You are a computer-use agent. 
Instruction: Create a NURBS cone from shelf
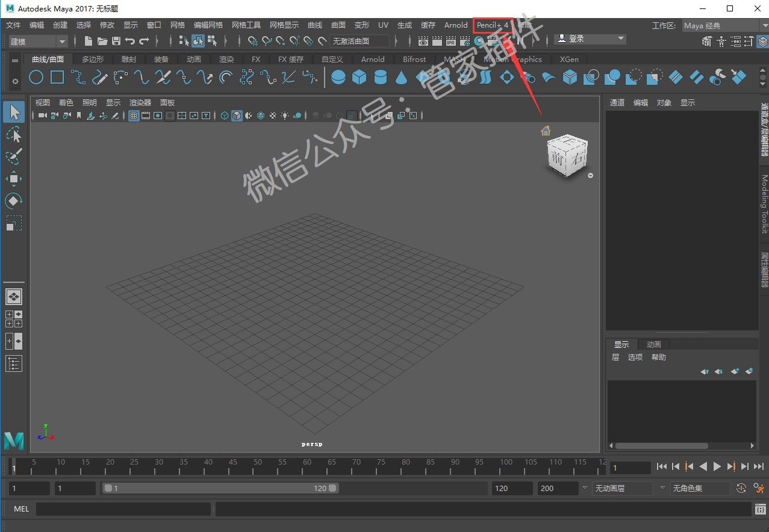[x=402, y=77]
